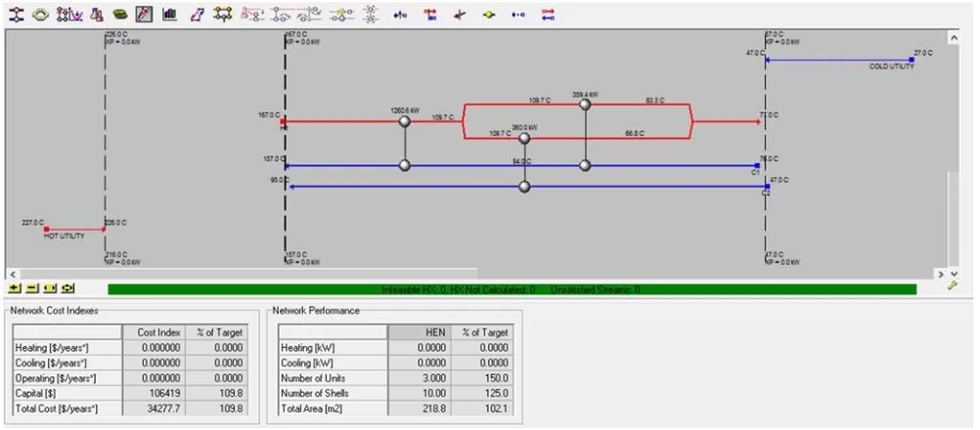Click the 106419 capital cost cell
Screen dimensions: 980x430
(154, 393)
